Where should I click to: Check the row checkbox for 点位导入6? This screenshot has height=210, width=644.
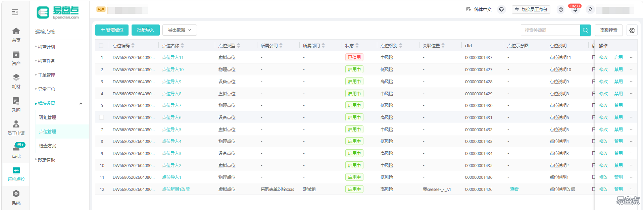click(101, 117)
